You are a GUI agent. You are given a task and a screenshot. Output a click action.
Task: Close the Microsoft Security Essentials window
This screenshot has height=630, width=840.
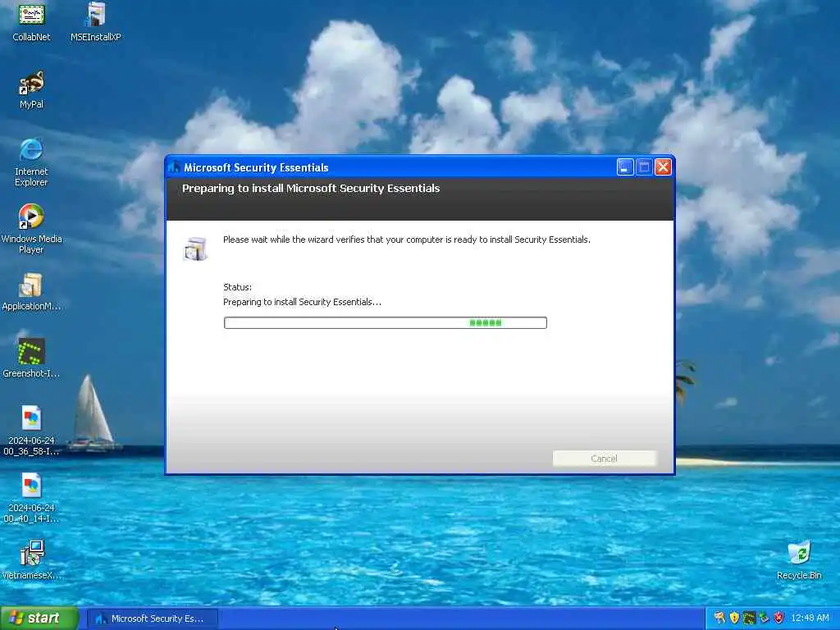663,167
